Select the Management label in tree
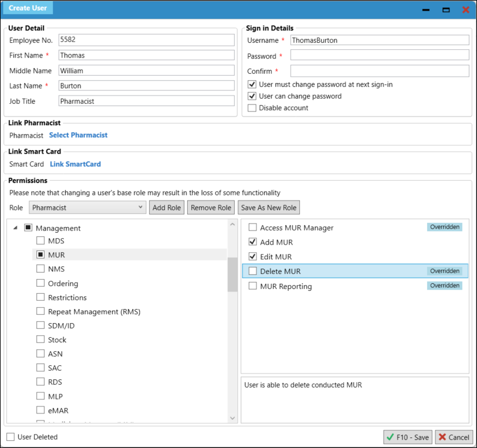 click(58, 228)
